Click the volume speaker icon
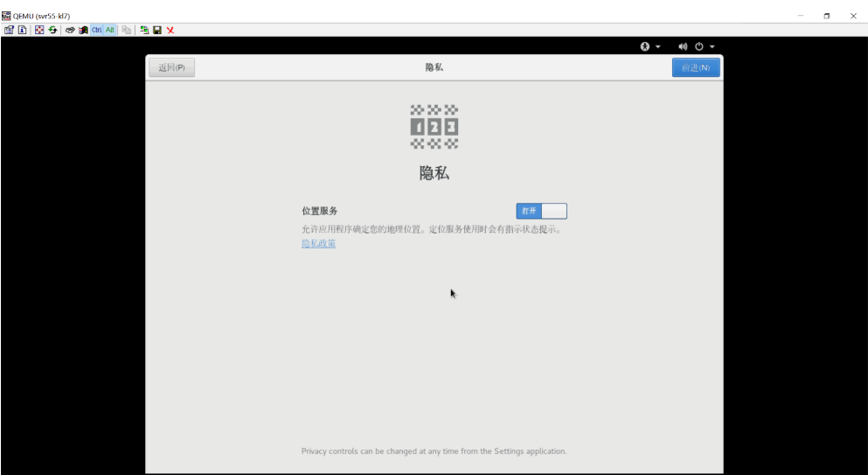 [683, 46]
